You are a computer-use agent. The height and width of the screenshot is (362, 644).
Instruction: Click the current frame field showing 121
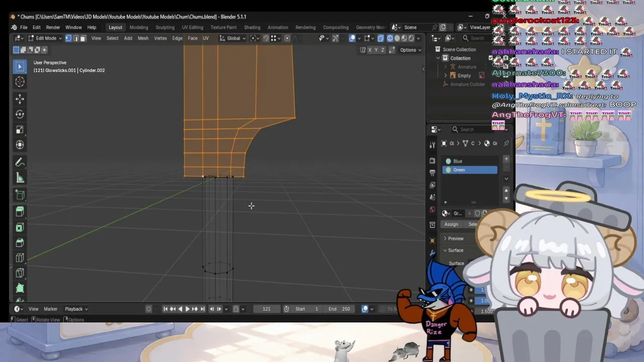tap(267, 309)
